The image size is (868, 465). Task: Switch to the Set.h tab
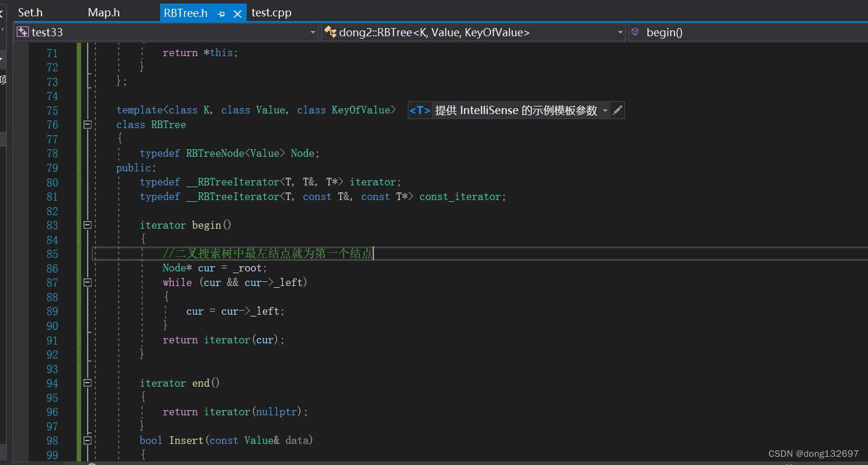coord(30,13)
